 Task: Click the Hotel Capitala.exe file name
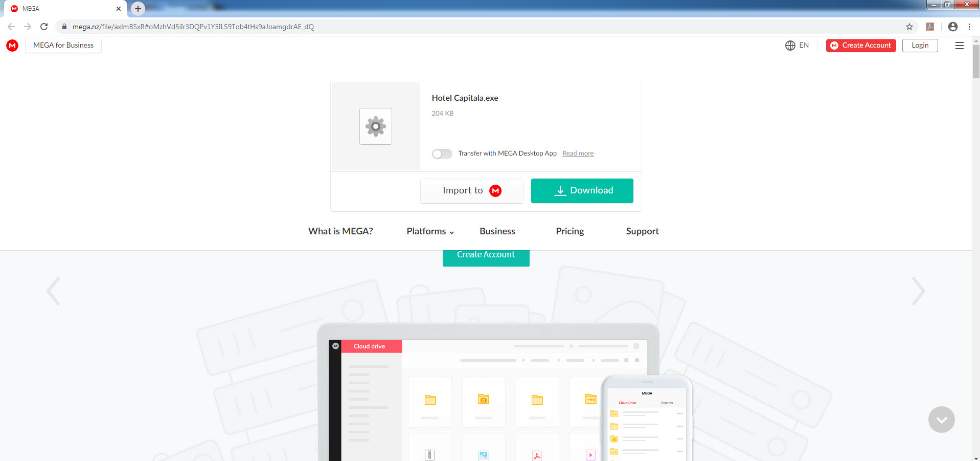pyautogui.click(x=465, y=98)
